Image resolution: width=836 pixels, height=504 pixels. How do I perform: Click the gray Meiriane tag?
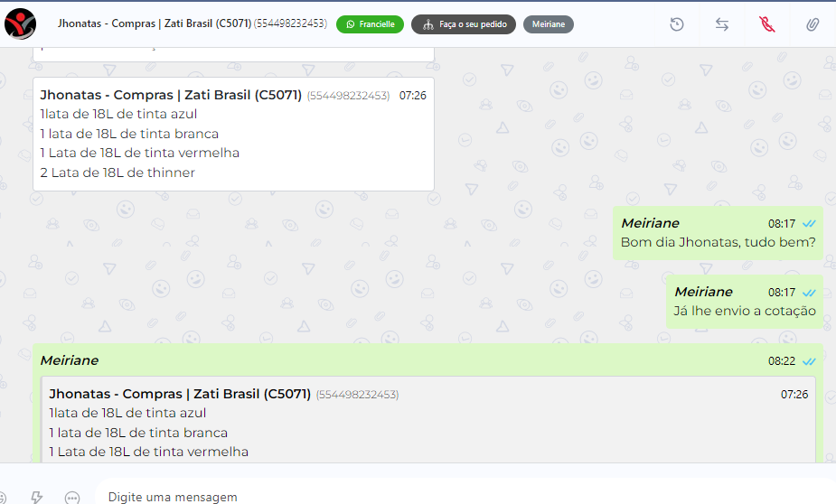(548, 24)
